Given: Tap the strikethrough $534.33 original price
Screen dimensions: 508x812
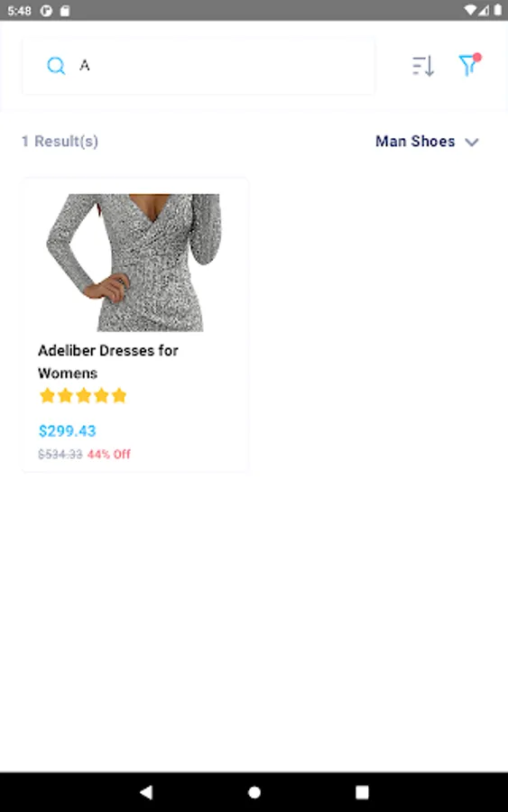Looking at the screenshot, I should click(60, 454).
